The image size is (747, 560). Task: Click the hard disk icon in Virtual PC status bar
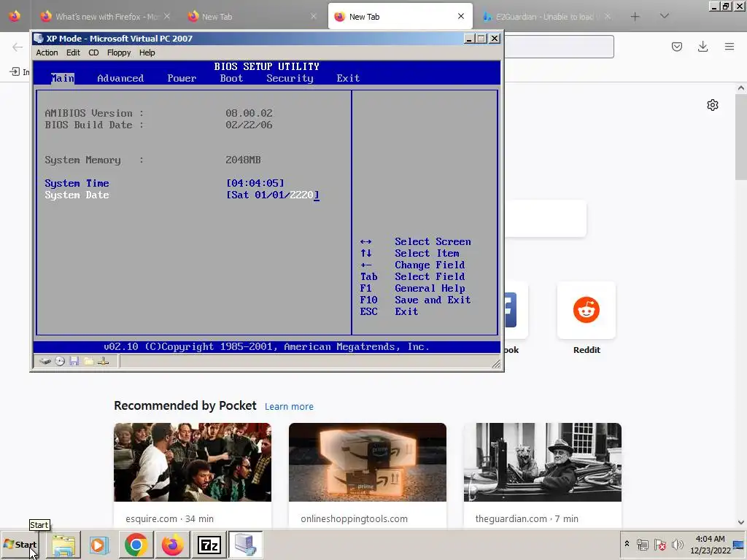[45, 362]
